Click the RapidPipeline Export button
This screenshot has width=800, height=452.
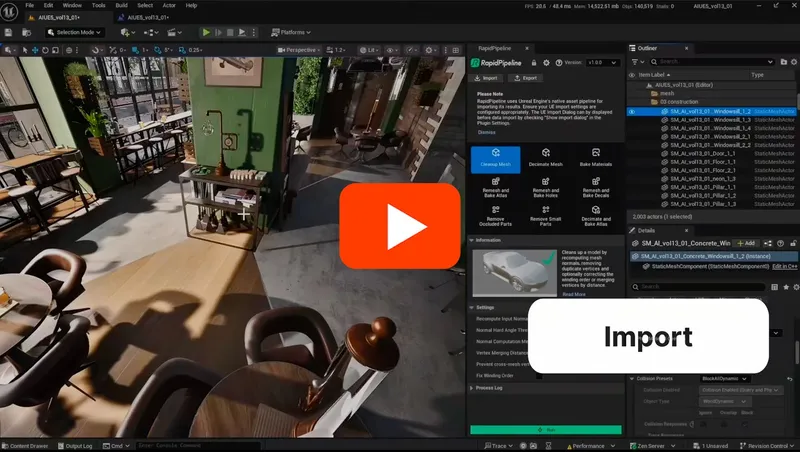click(526, 78)
